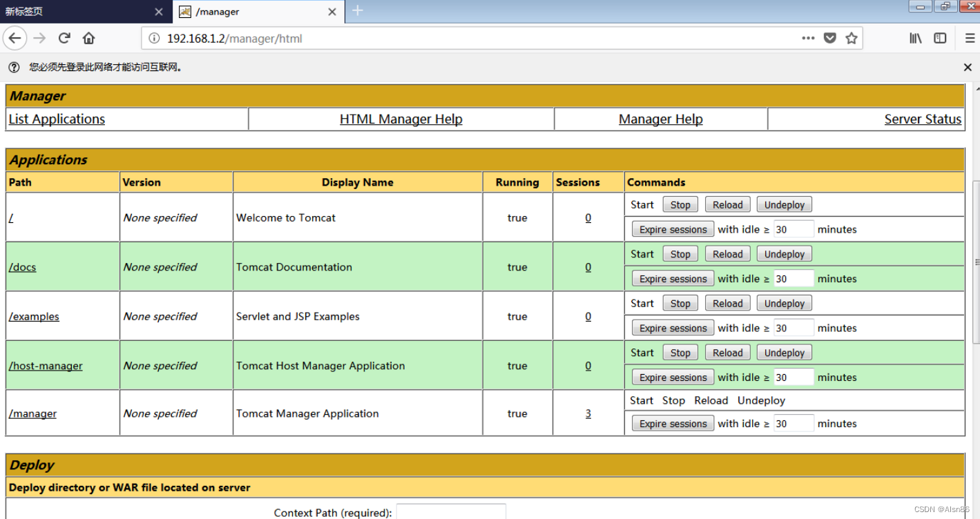The image size is (980, 519).
Task: Expire sessions for root application
Action: [673, 230]
